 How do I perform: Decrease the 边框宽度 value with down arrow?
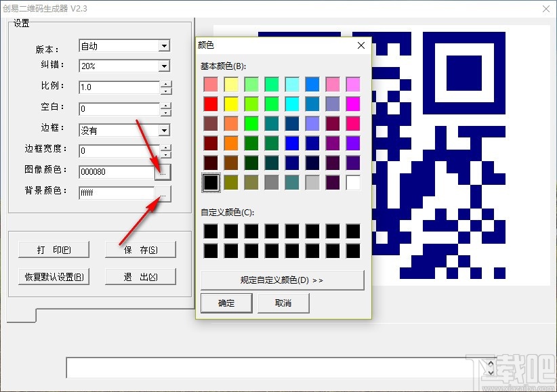tap(165, 154)
